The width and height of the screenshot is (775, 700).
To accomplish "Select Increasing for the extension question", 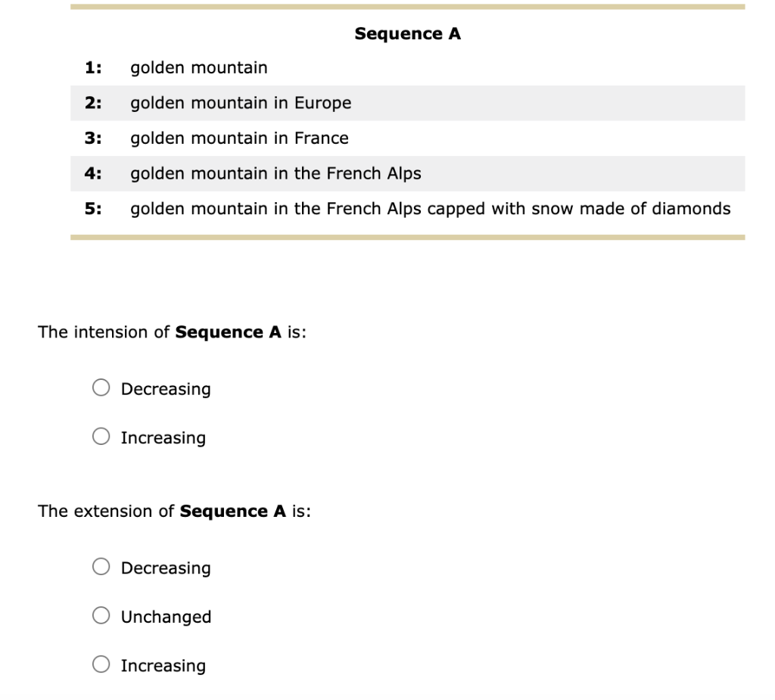I will (101, 664).
